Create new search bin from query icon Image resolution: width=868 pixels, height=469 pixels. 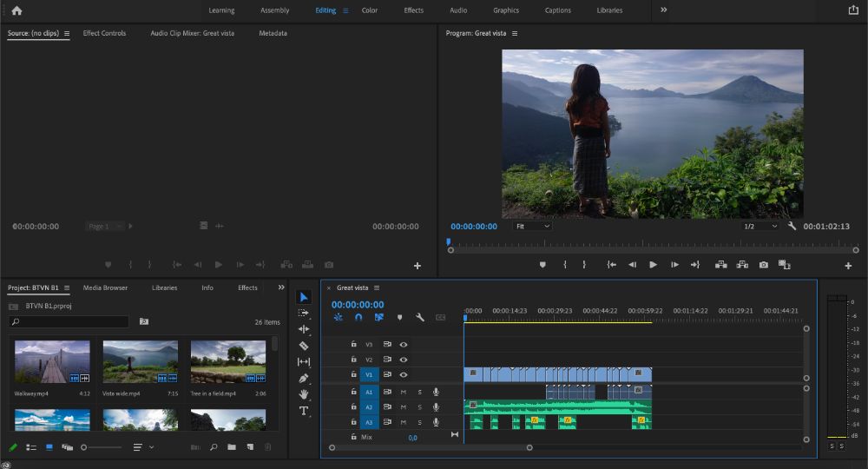pos(144,321)
